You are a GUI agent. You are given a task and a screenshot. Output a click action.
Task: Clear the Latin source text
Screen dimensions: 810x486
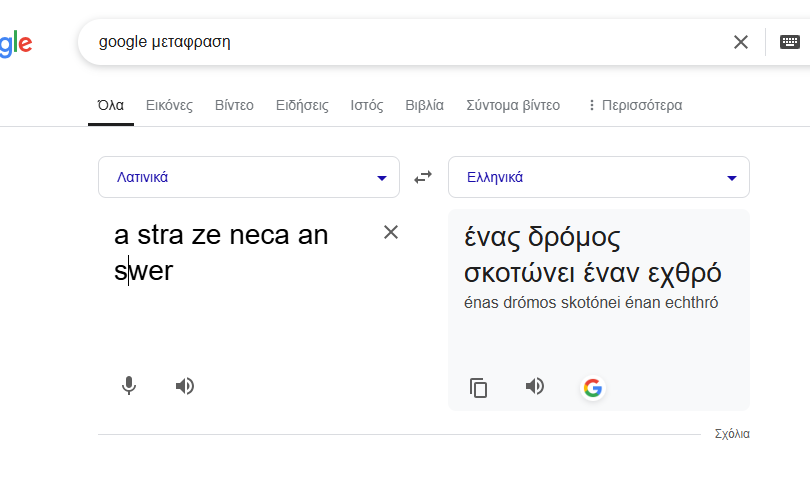point(391,232)
